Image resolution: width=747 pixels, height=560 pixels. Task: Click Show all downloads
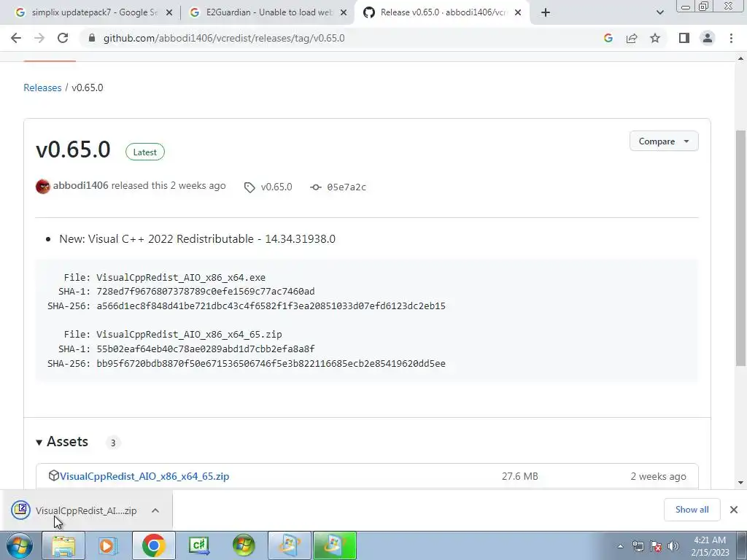[x=692, y=510]
